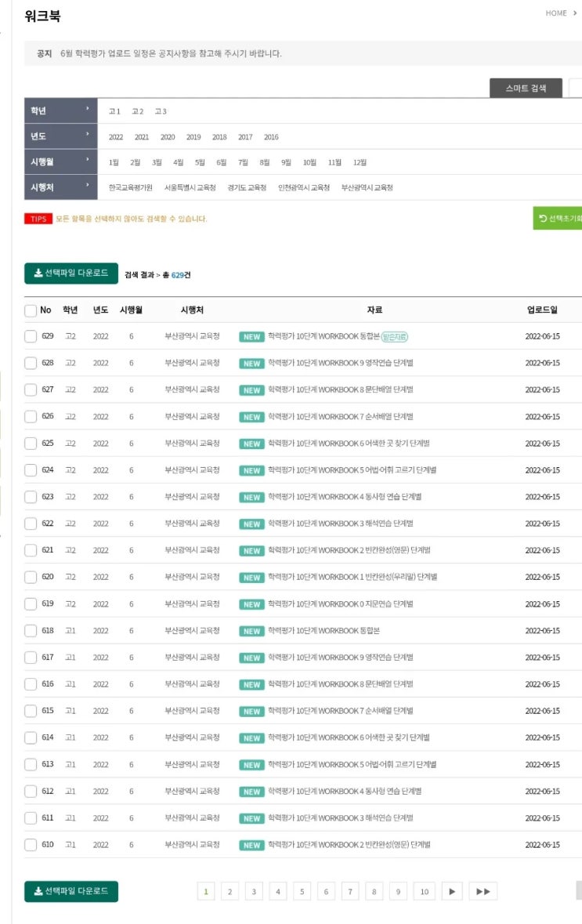
Task: Check the checkbox for row 613
Action: pyautogui.click(x=31, y=764)
